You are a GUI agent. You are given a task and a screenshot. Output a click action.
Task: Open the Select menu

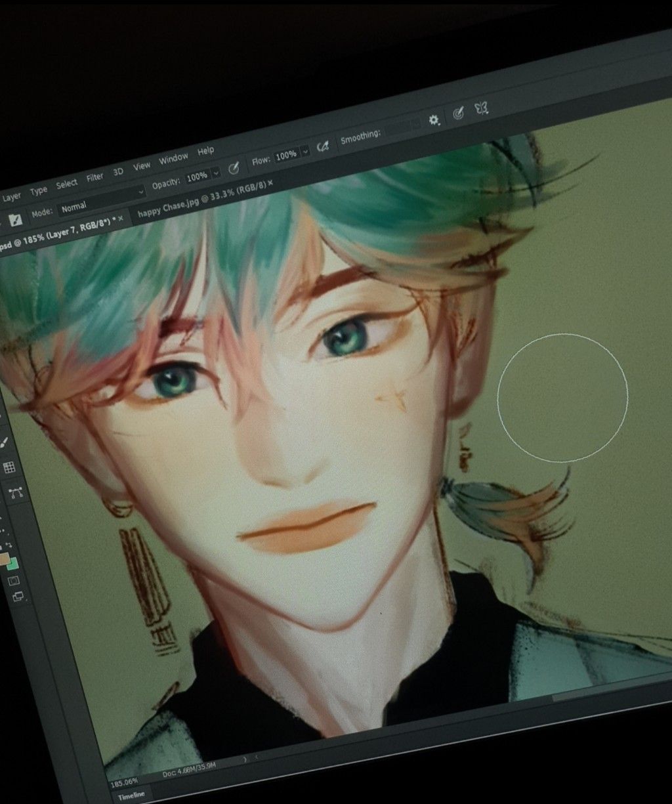pos(66,184)
